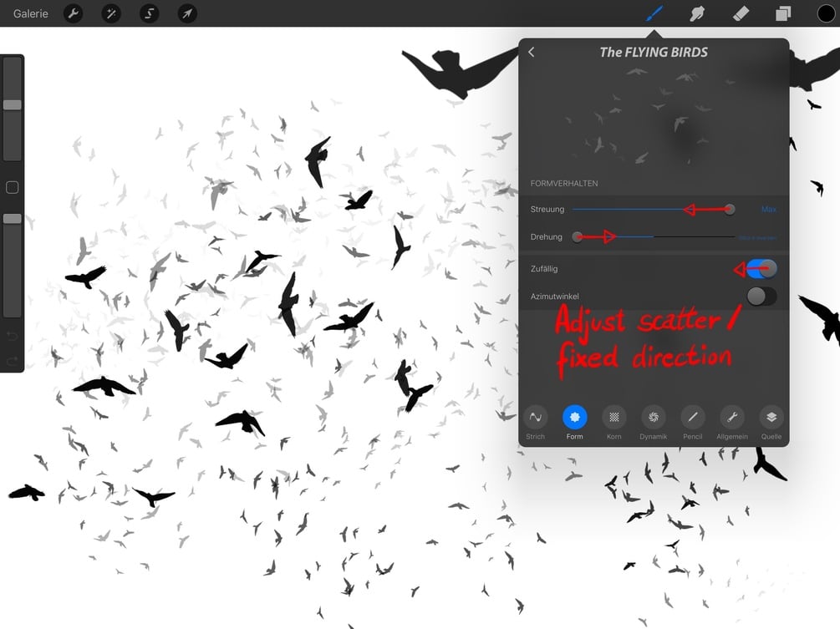Open the Galerie view

(x=31, y=13)
